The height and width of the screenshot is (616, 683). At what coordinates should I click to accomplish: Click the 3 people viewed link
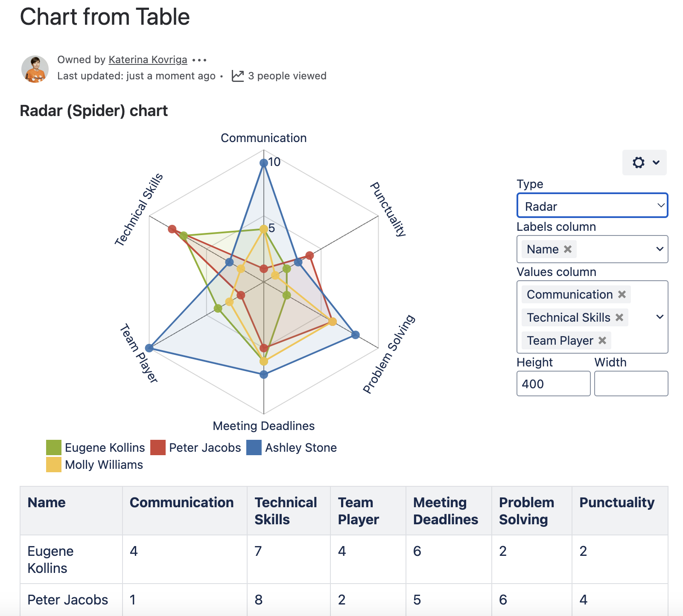pyautogui.click(x=287, y=76)
